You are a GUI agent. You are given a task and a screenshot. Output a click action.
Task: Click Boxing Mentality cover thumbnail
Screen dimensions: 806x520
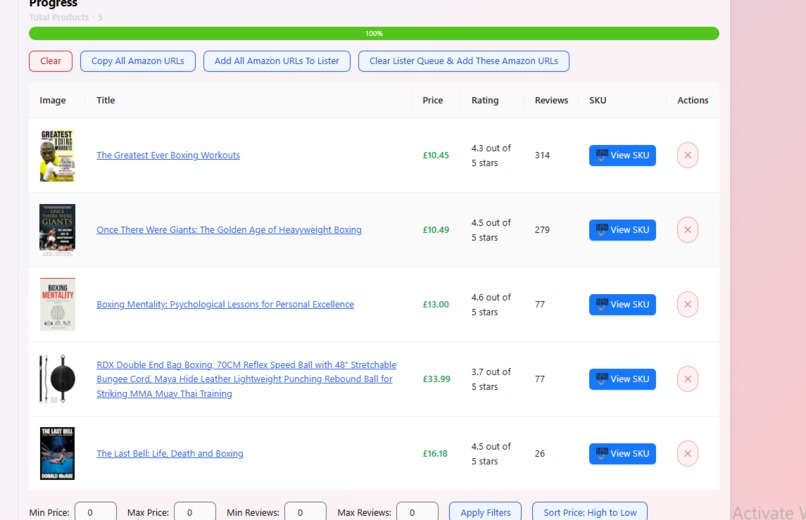pyautogui.click(x=57, y=304)
